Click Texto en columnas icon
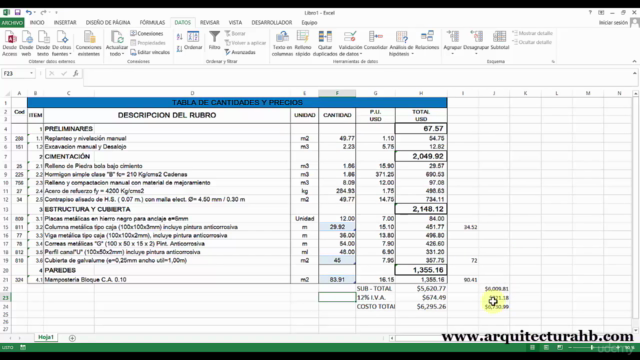Screen dimensions: 640x360 tap(282, 43)
